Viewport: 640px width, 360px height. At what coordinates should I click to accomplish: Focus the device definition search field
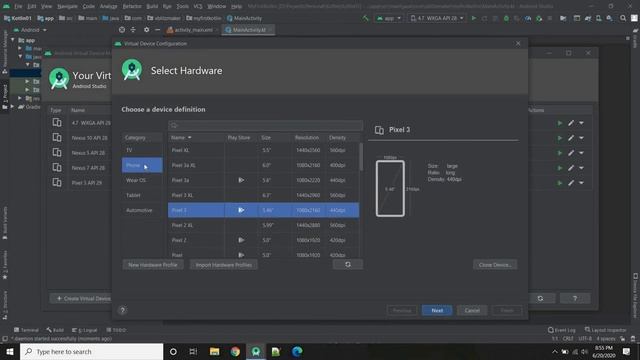coord(265,125)
